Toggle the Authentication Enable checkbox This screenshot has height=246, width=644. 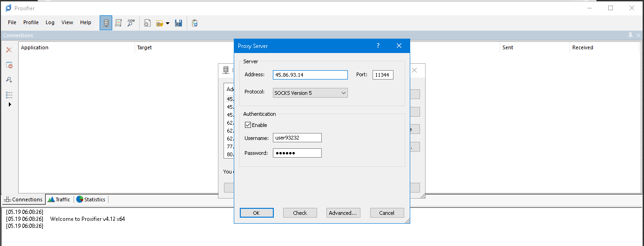(248, 125)
